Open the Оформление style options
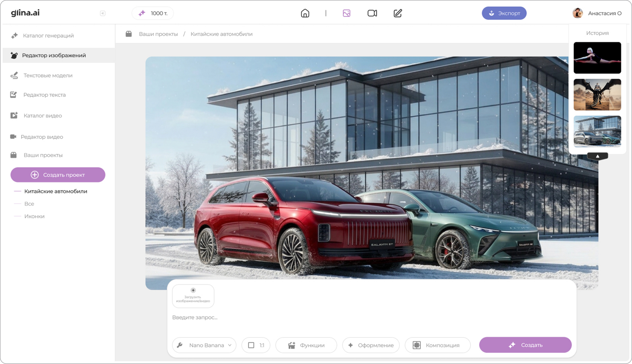632x364 pixels. pos(371,345)
